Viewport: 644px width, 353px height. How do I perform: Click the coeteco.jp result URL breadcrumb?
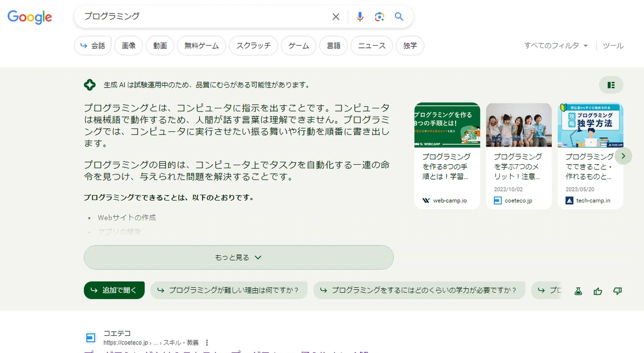tap(151, 343)
